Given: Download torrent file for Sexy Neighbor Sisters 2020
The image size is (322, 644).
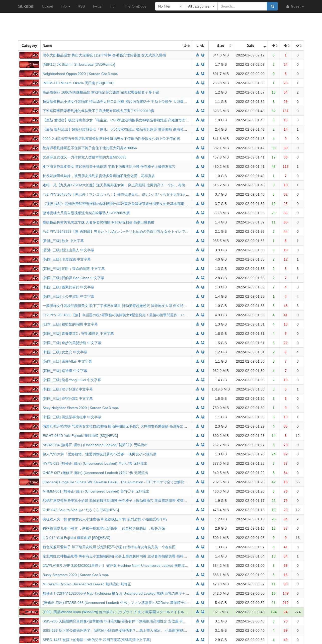Looking at the screenshot, I should 198,408.
